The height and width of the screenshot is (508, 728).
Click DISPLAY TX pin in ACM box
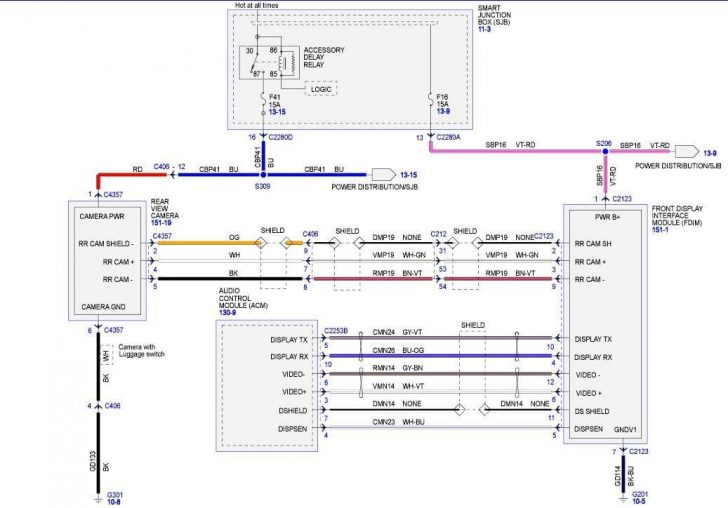289,340
